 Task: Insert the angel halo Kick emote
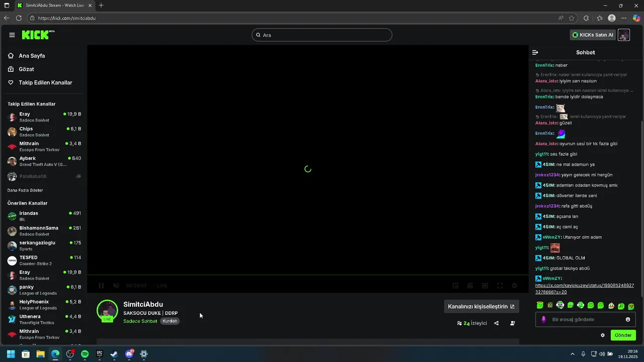click(x=540, y=305)
